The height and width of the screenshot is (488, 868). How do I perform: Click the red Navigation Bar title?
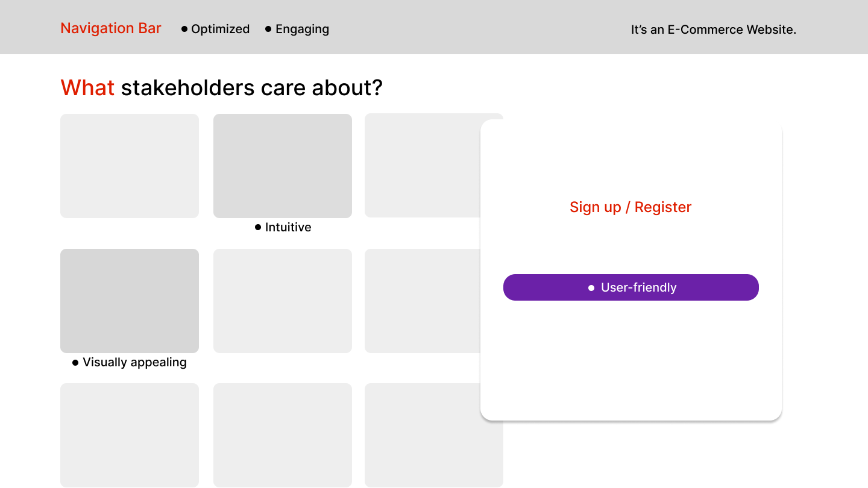tap(111, 28)
